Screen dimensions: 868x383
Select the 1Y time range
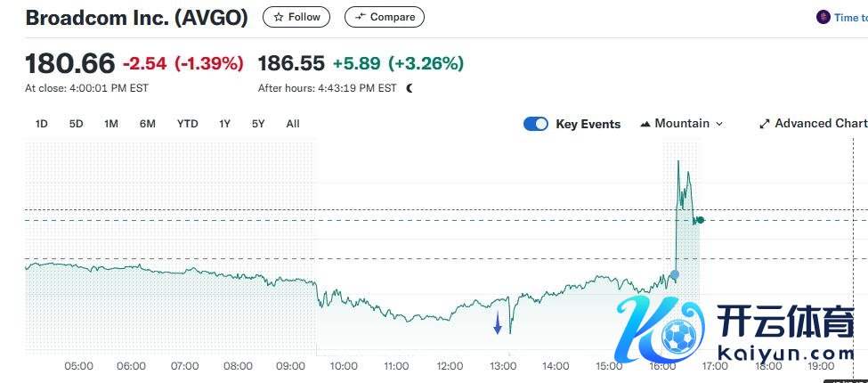click(224, 124)
